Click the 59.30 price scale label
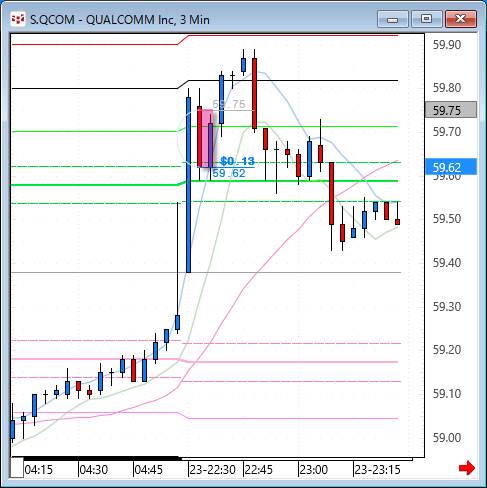Image resolution: width=487 pixels, height=488 pixels. pyautogui.click(x=447, y=307)
